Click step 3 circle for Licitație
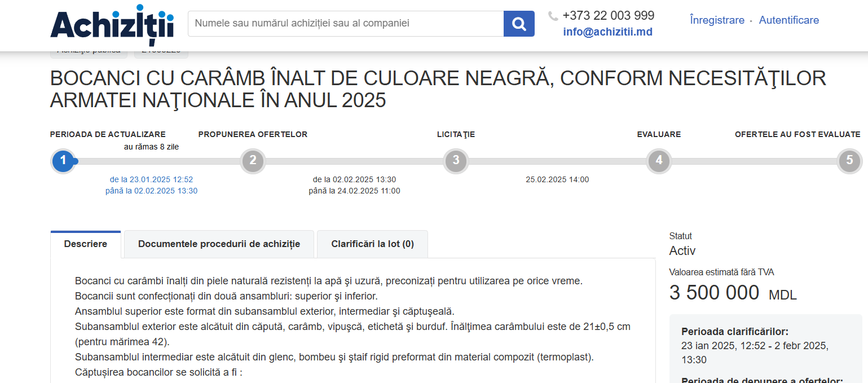 click(x=456, y=161)
